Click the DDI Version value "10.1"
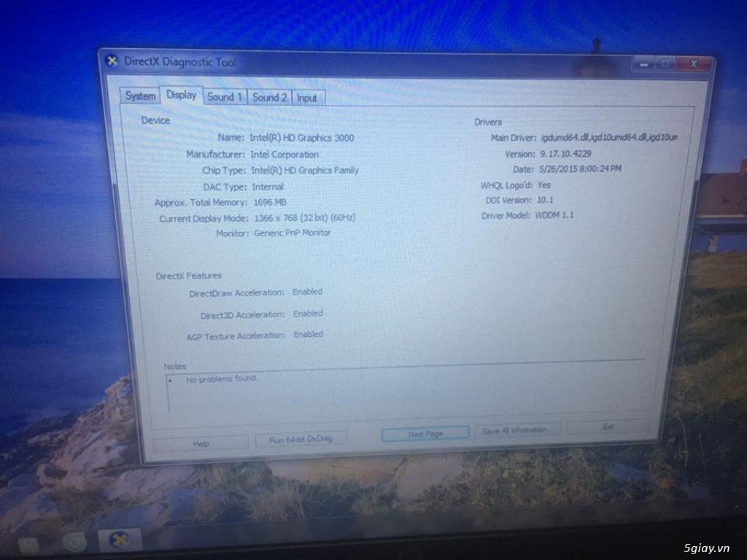The image size is (747, 560). coord(545,200)
